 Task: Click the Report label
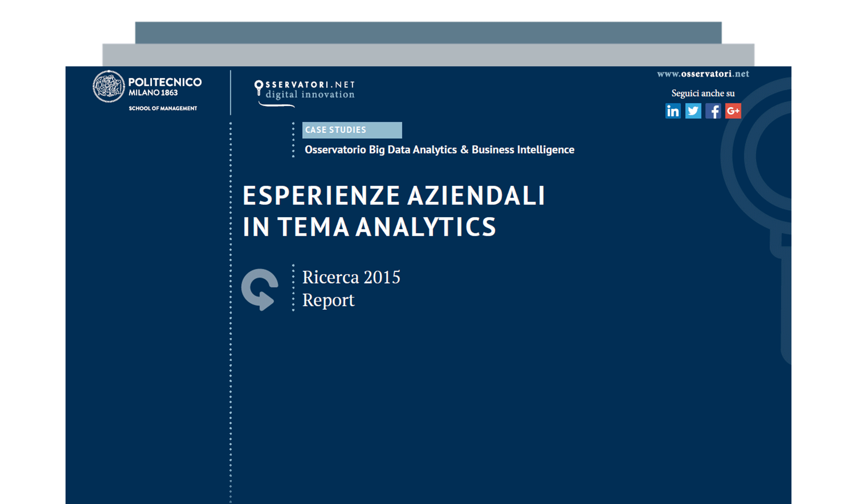[329, 300]
